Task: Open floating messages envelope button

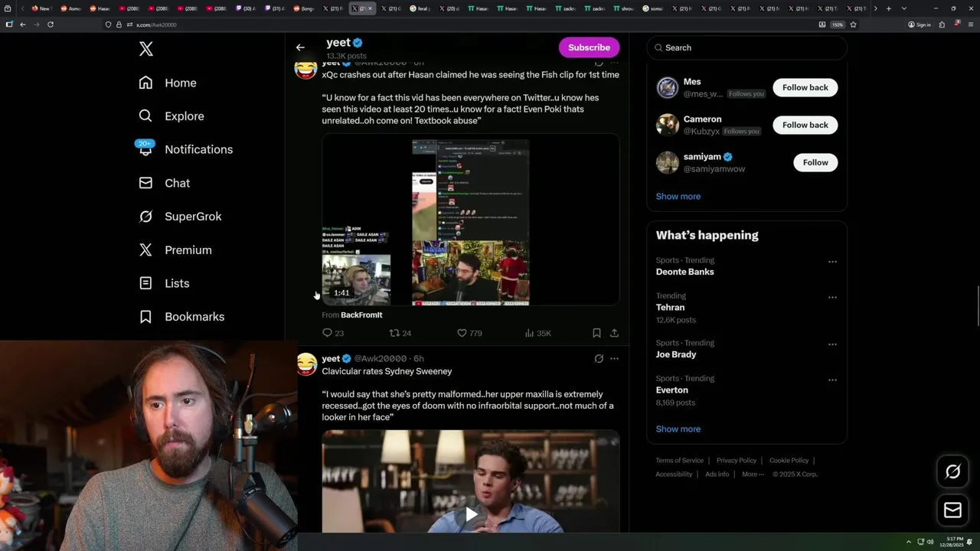Action: pyautogui.click(x=952, y=510)
